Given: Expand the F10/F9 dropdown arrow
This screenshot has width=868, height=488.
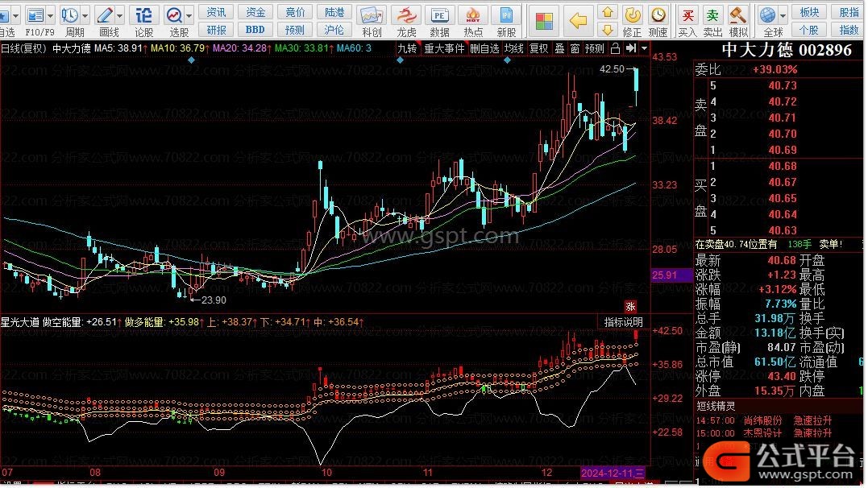Looking at the screenshot, I should 51,15.
